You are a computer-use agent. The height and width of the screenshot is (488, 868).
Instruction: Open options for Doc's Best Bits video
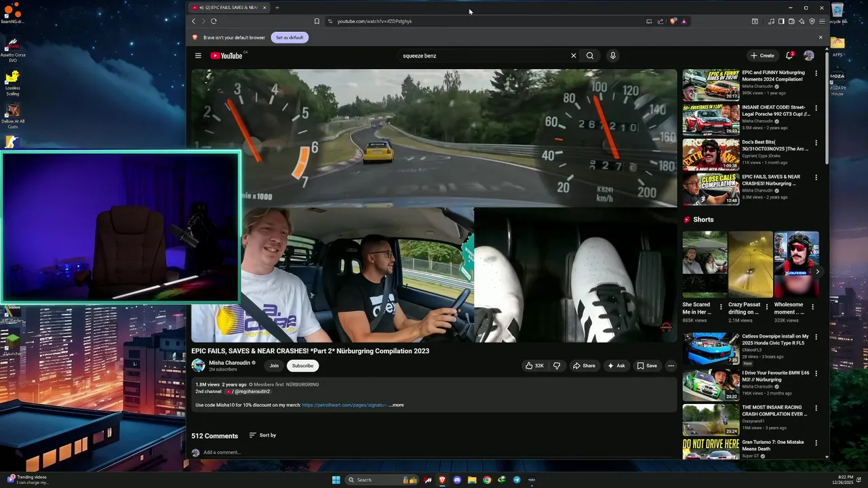pos(816,143)
